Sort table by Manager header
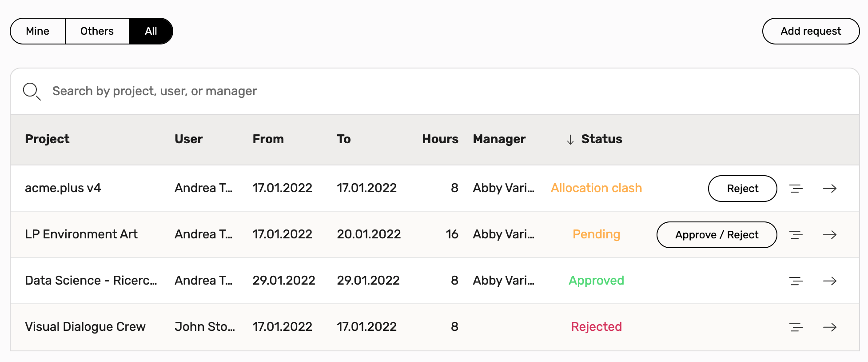Screen dimensions: 868x362 point(499,139)
